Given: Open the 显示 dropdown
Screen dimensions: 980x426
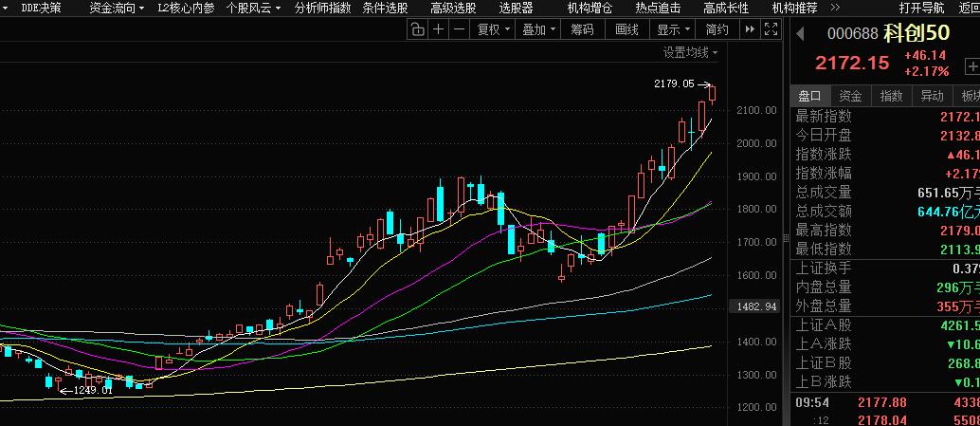Looking at the screenshot, I should (673, 29).
